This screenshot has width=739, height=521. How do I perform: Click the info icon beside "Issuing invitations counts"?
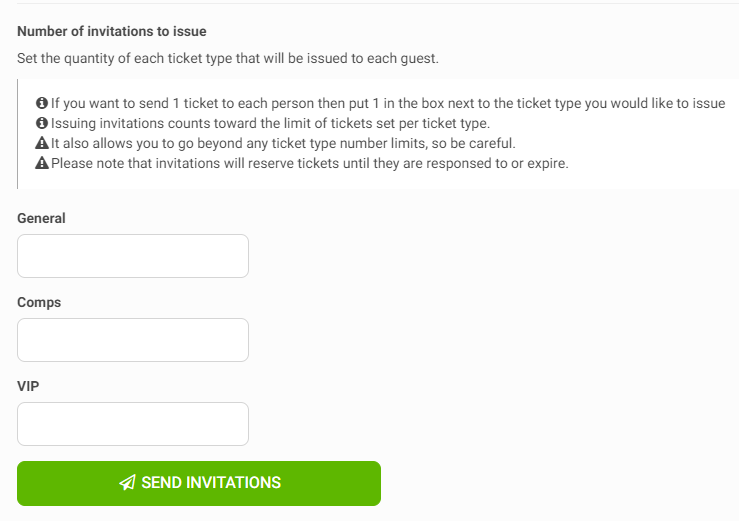coord(42,123)
